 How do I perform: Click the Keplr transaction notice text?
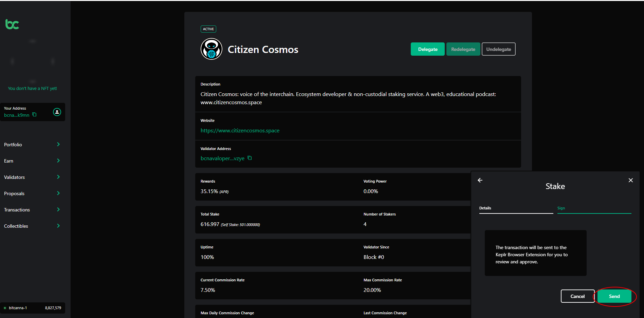point(532,255)
